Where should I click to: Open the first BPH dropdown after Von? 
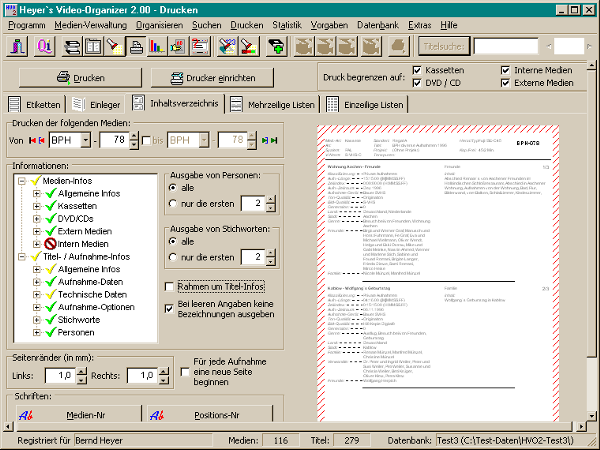(87, 139)
